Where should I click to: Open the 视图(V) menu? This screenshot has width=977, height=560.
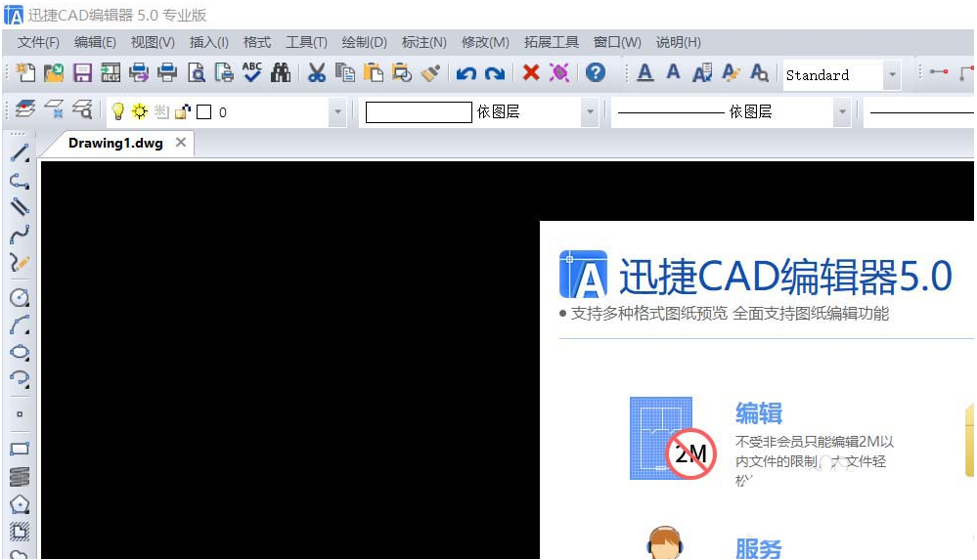click(x=153, y=42)
